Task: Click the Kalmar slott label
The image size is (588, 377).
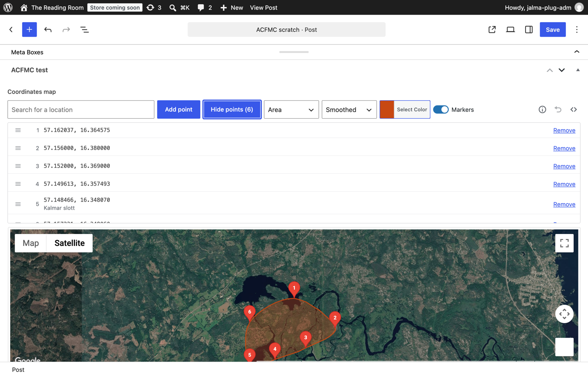Action: (x=59, y=208)
